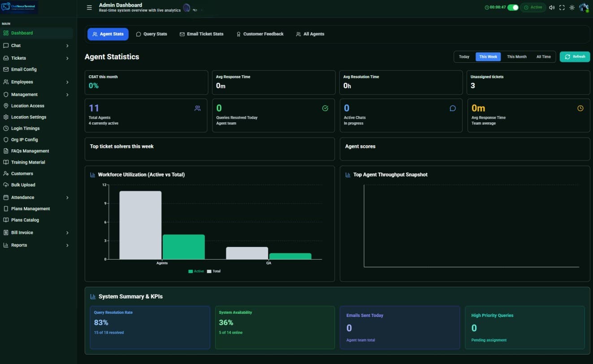Click the Total Agents users icon

point(198,108)
